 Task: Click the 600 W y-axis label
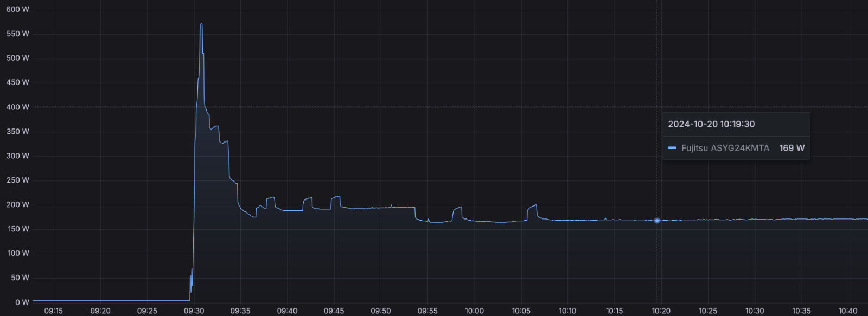(x=18, y=9)
